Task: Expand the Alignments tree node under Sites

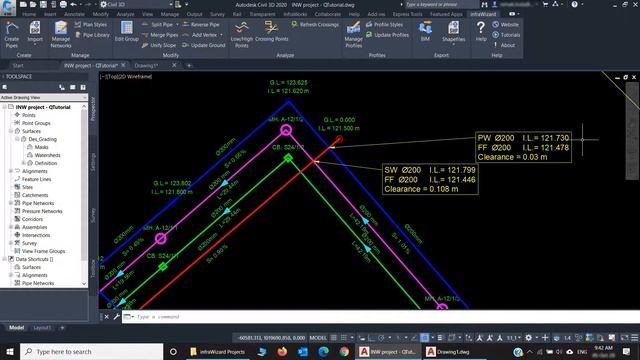Action: coord(11,171)
